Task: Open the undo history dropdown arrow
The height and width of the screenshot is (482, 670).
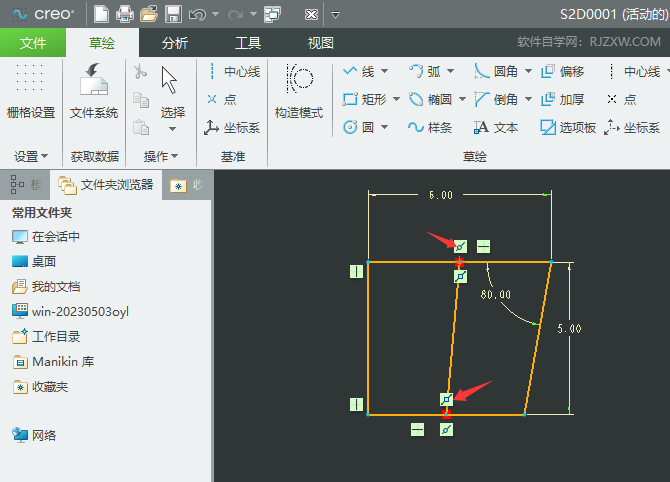Action: point(215,15)
